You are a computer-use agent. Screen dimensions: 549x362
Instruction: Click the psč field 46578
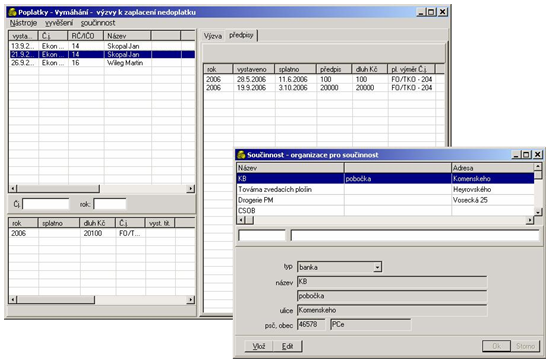click(x=311, y=325)
